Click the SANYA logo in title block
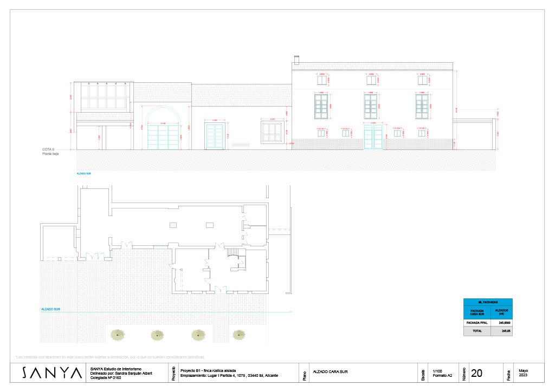This screenshot has height=392, width=555. click(x=53, y=373)
